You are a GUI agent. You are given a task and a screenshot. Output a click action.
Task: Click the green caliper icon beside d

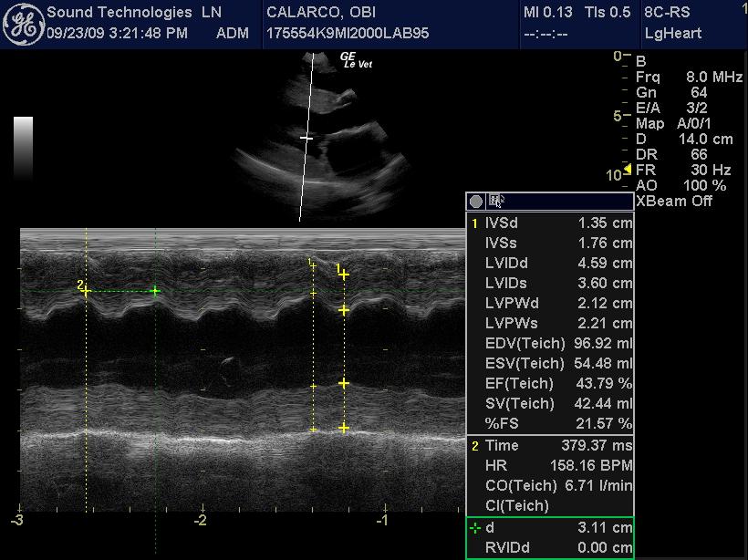tap(474, 528)
